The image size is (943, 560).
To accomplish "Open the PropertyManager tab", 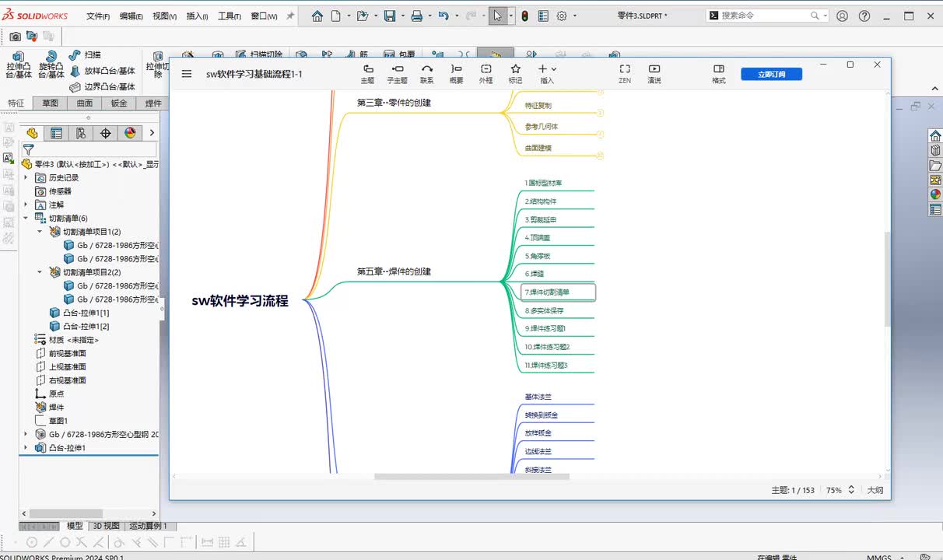I will click(56, 133).
